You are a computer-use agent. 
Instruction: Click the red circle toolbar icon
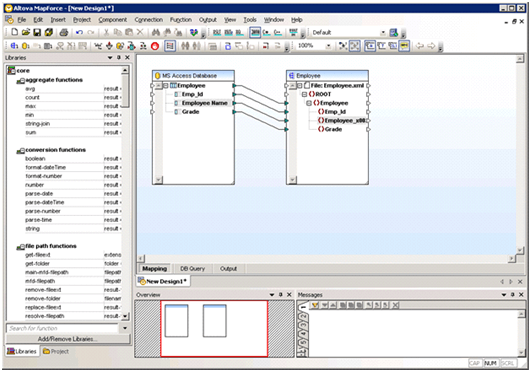click(x=155, y=46)
